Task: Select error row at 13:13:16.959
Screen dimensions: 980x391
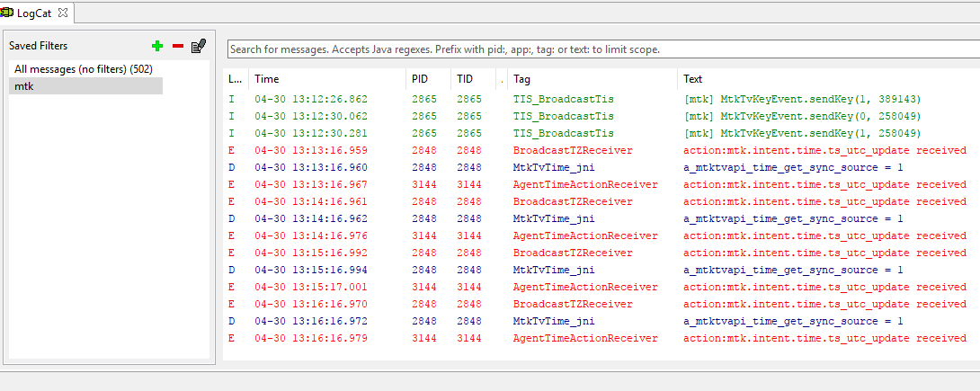Action: [x=601, y=150]
